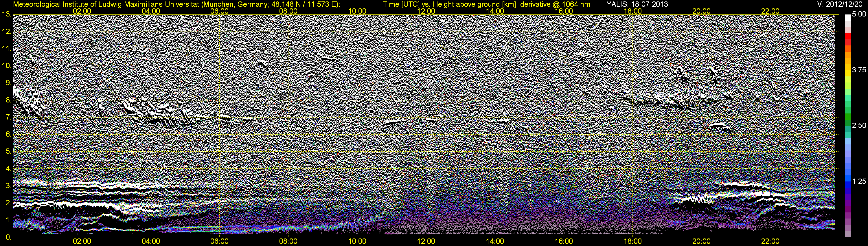Click the height axis label 3
The height and width of the screenshot is (246, 868).
8,186
